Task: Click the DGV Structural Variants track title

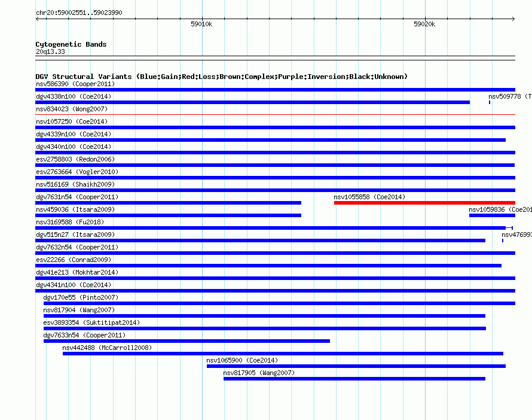Action: click(x=222, y=77)
